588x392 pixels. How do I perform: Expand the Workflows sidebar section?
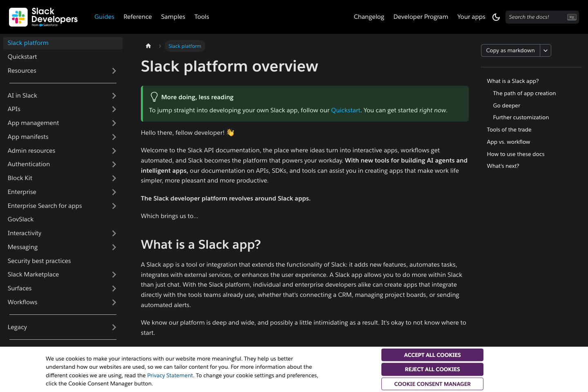tap(114, 302)
